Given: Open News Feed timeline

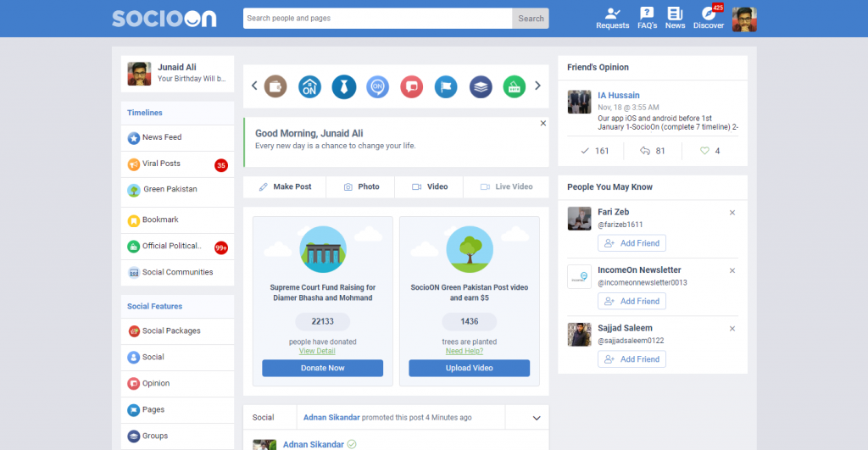Looking at the screenshot, I should pos(177,138).
